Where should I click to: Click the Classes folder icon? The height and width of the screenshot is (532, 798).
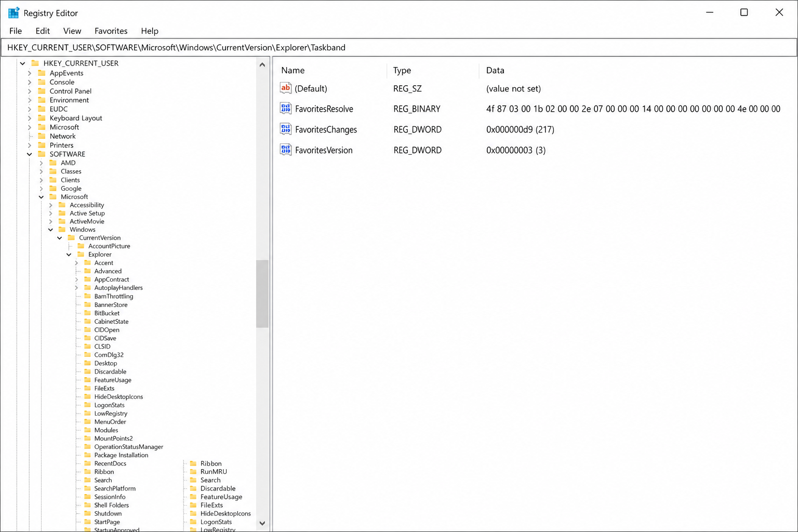[53, 171]
